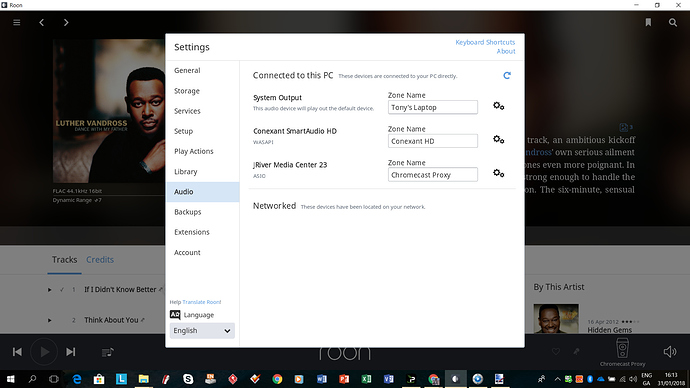690x388 pixels.
Task: Expand the English language dropdown
Action: point(202,331)
